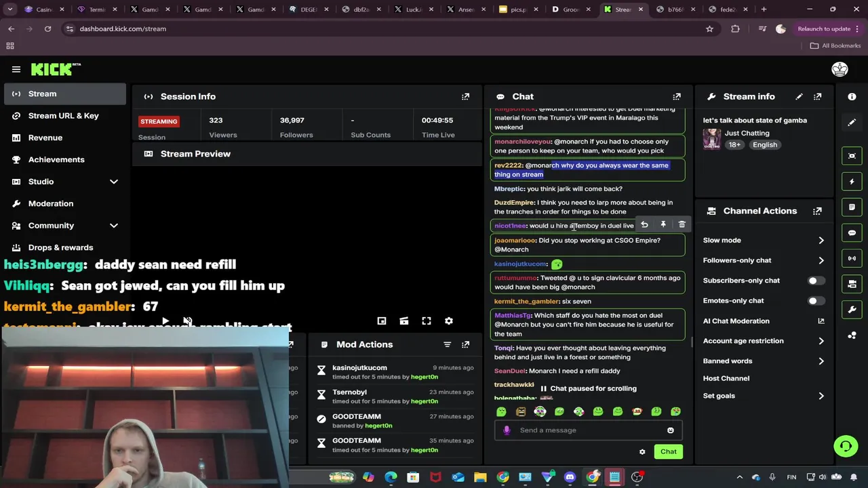
Task: Open Microsoft Edge from the taskbar
Action: (391, 477)
